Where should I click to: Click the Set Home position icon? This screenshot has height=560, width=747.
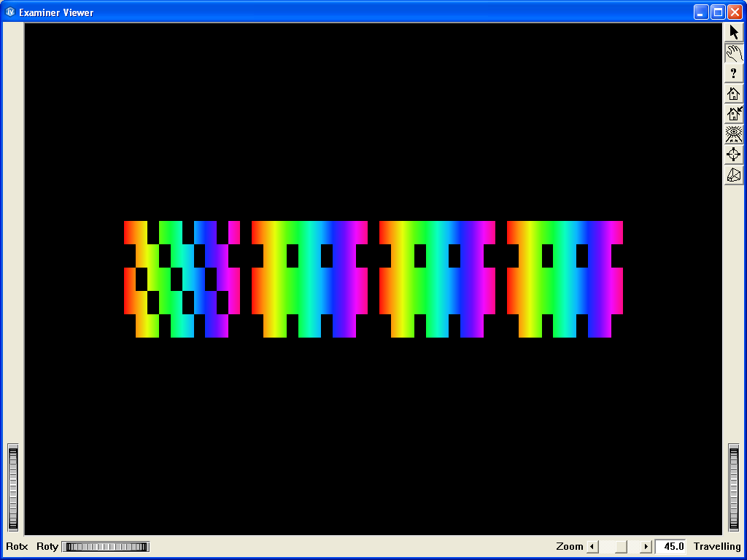tap(734, 114)
